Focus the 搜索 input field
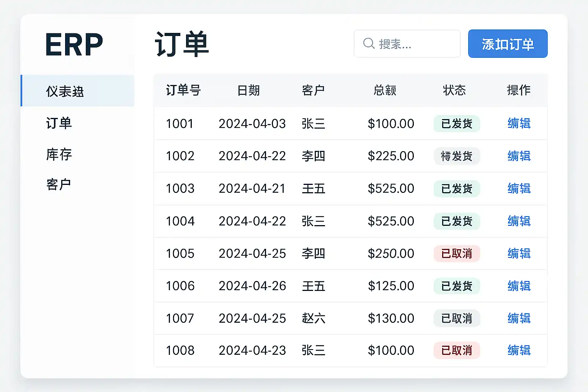The width and height of the screenshot is (588, 392). pos(413,44)
